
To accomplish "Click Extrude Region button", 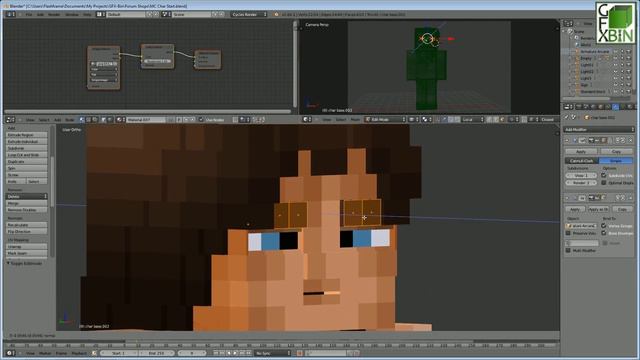I will 27,135.
